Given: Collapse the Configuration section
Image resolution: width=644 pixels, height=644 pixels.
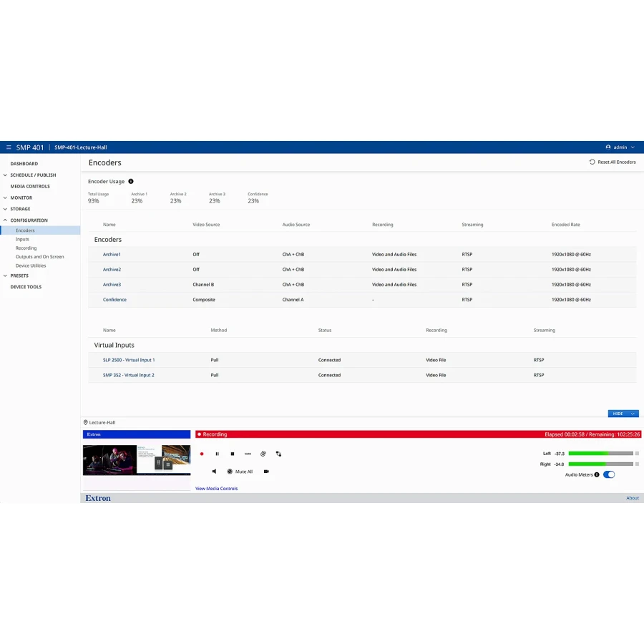Looking at the screenshot, I should click(29, 220).
